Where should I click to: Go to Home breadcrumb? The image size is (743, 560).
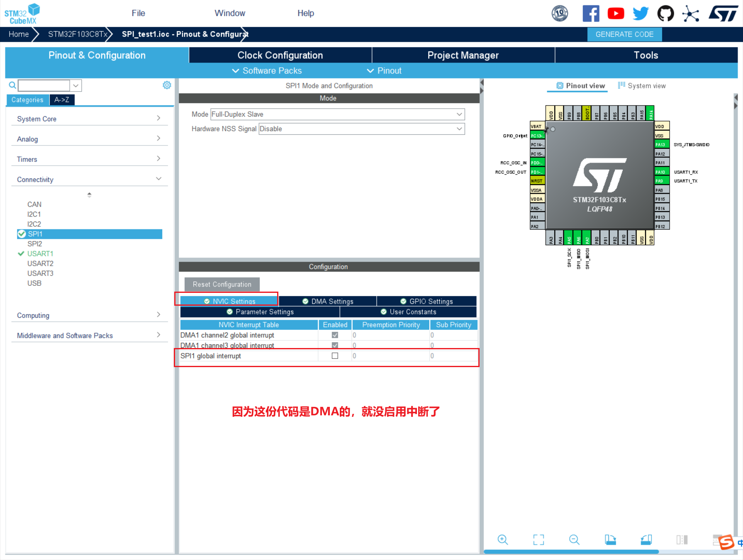click(19, 34)
